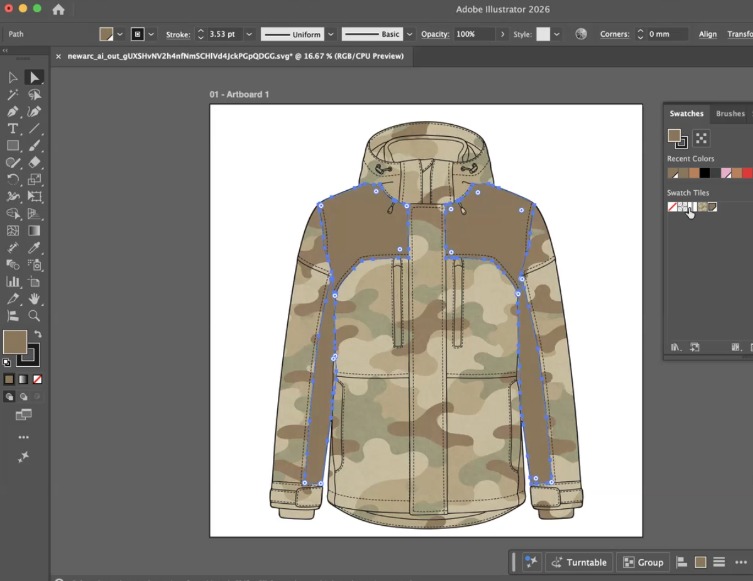Swap fill and stroke colors arrow
The height and width of the screenshot is (581, 753).
point(38,334)
